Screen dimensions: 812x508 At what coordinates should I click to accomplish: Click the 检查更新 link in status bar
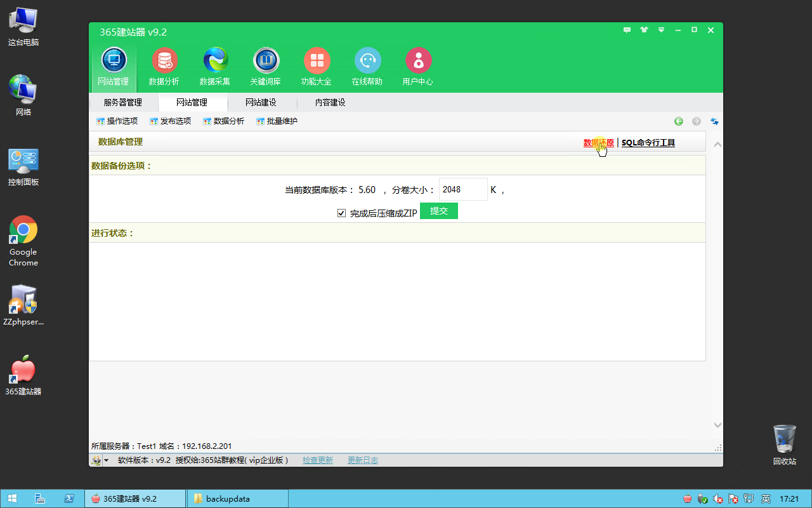tap(318, 460)
